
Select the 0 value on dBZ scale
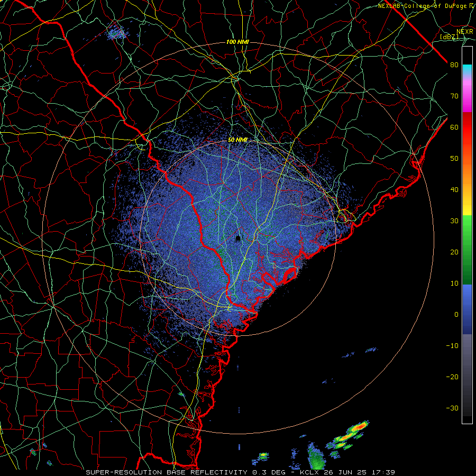456,315
